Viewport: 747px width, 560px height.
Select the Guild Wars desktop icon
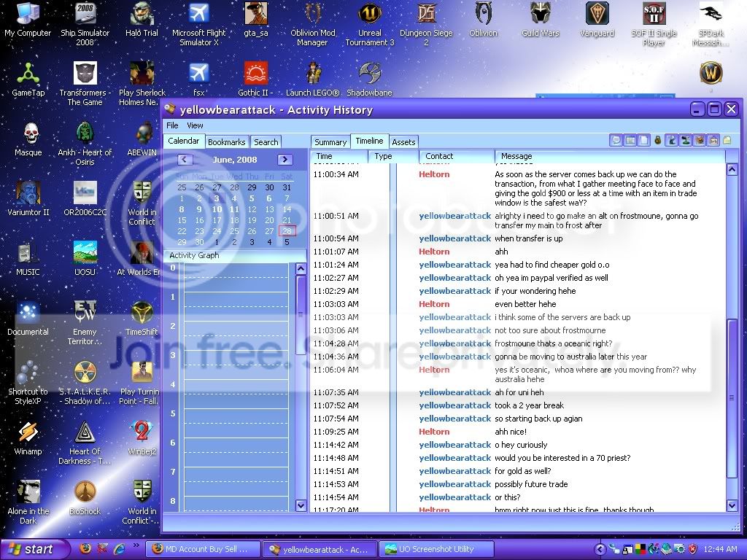(541, 20)
